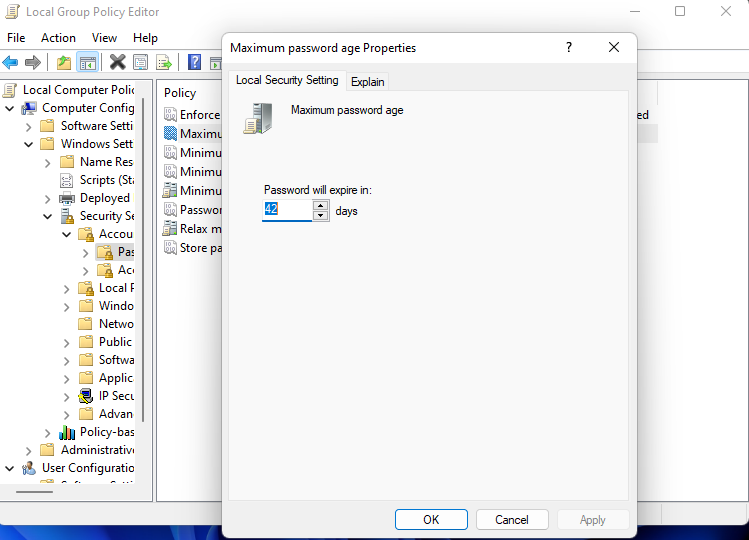
Task: Decrease the password expiry days value
Action: click(x=321, y=216)
